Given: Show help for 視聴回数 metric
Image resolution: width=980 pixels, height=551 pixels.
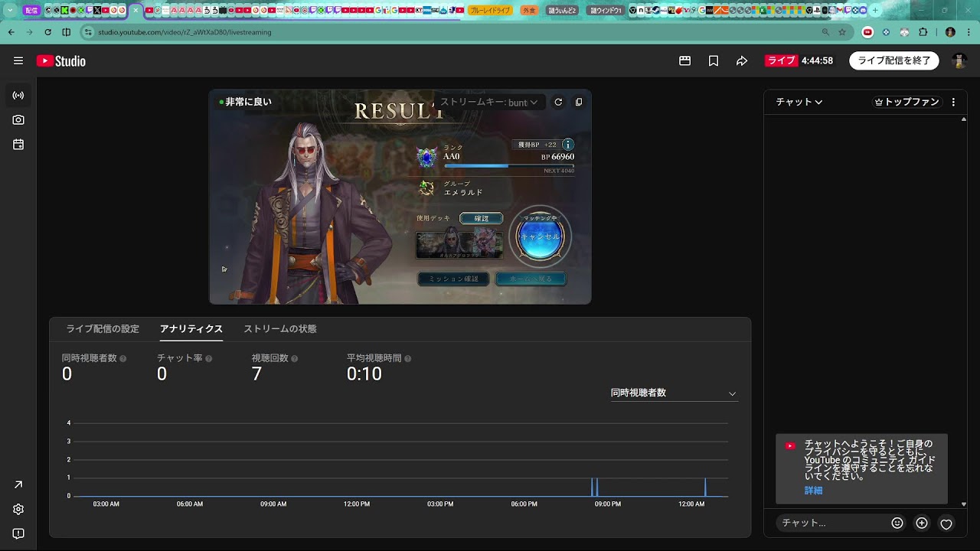Looking at the screenshot, I should click(x=295, y=358).
